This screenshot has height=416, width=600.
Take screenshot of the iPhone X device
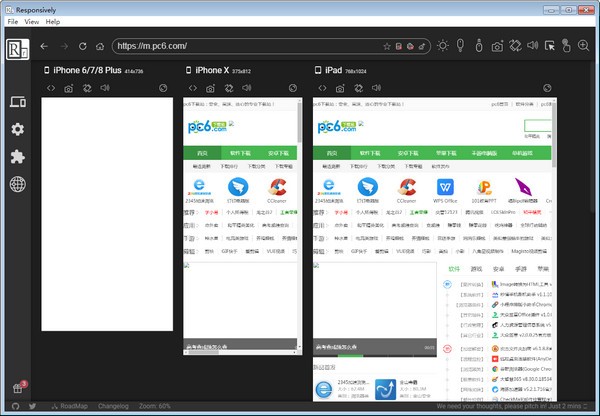click(212, 88)
